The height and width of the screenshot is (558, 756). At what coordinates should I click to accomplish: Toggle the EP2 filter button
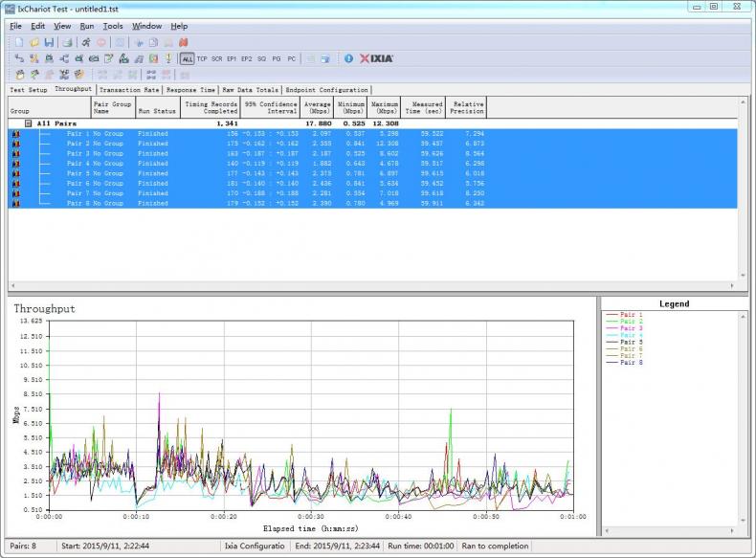[246, 58]
